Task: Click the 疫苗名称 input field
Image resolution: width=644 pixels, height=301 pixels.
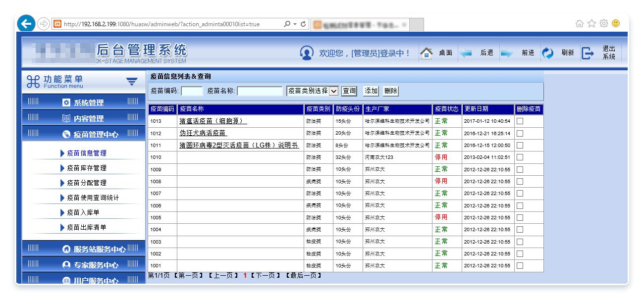Action: pos(260,91)
